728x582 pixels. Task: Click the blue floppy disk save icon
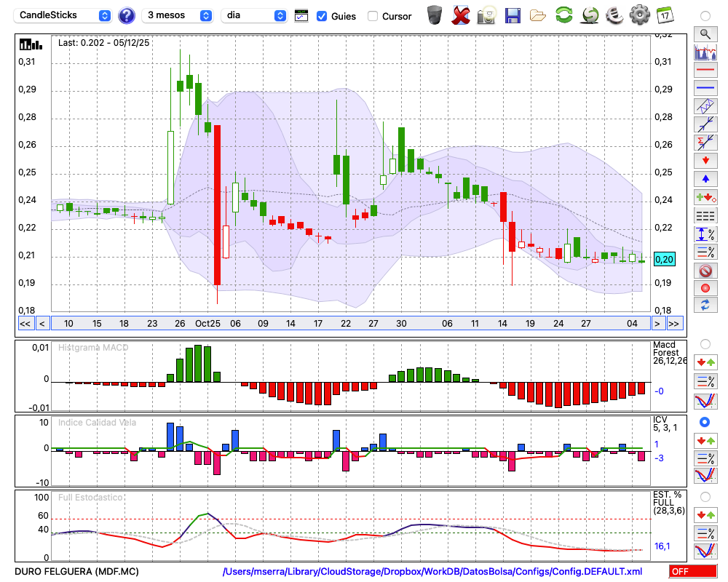tap(513, 15)
